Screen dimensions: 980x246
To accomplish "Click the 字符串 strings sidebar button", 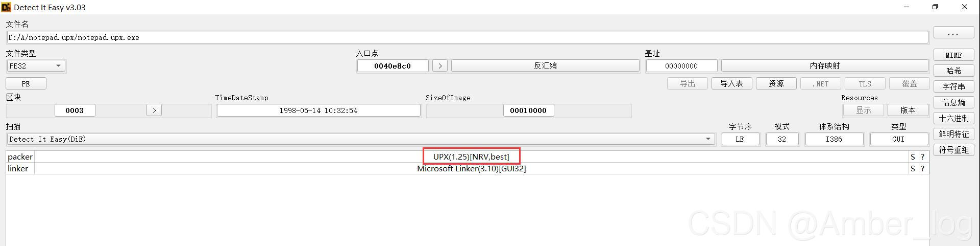I will [953, 86].
